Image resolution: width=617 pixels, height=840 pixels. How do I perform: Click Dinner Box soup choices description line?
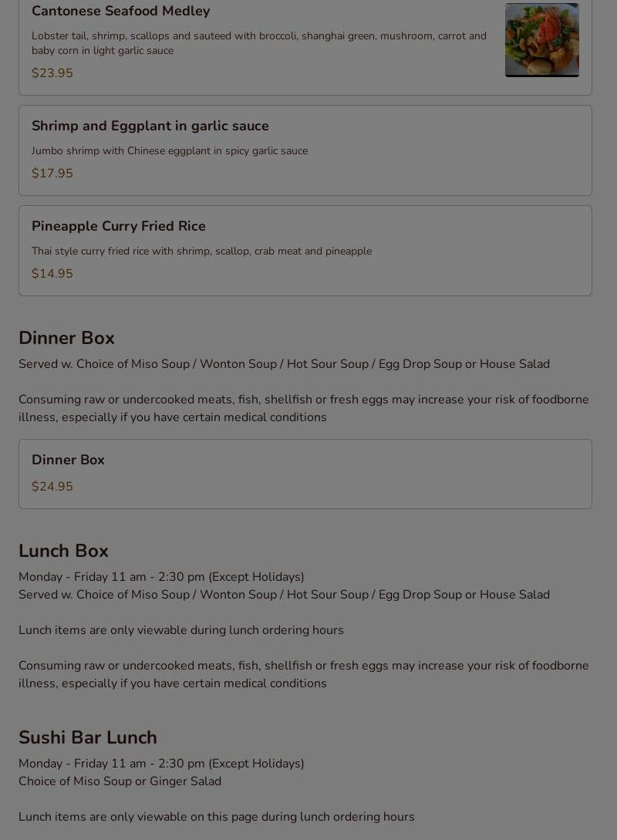pyautogui.click(x=284, y=364)
